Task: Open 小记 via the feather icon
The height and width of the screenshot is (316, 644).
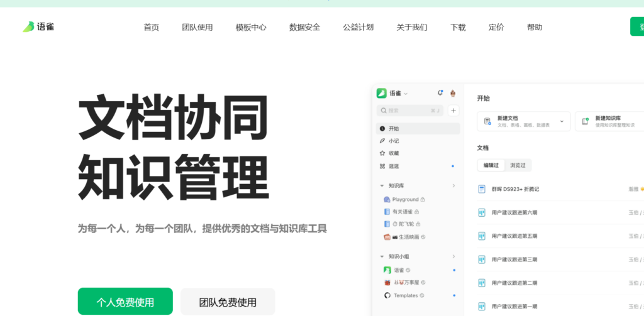Action: click(x=382, y=141)
